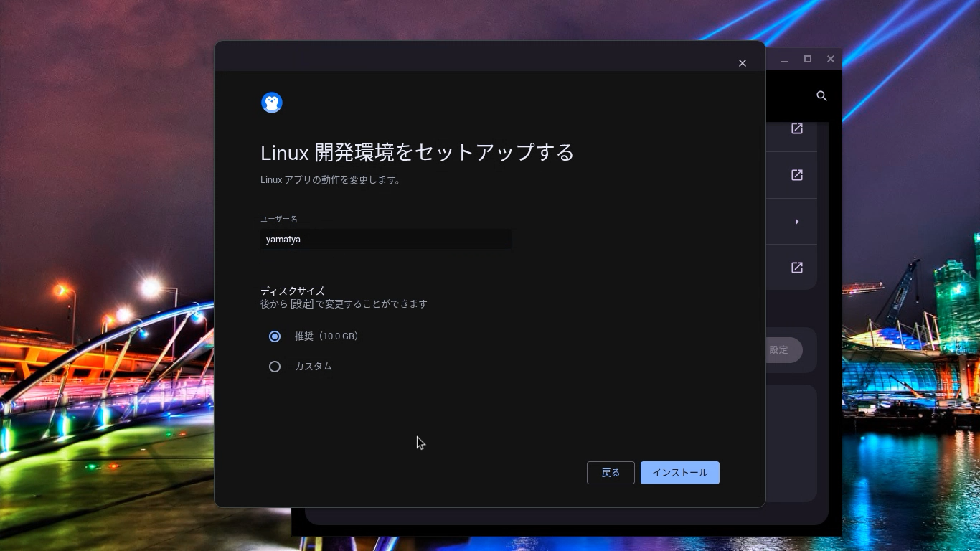Close the Linux setup dialog with the × icon
The height and width of the screenshot is (551, 980).
(x=743, y=63)
